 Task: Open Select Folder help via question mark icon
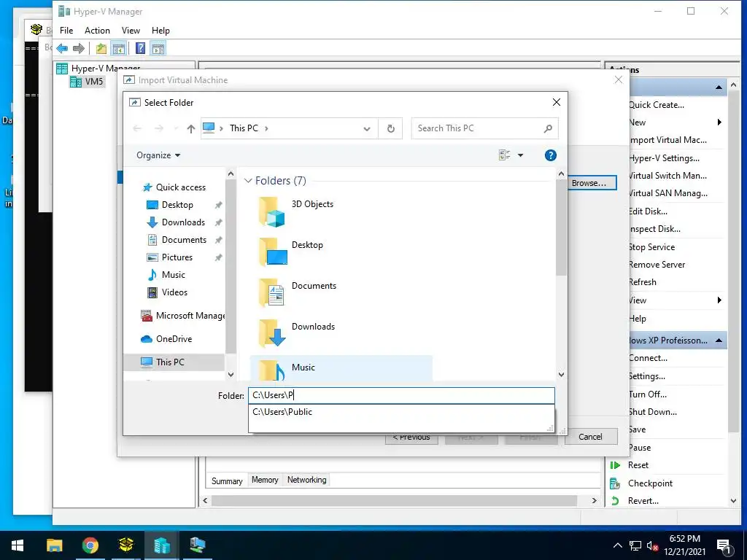click(550, 155)
